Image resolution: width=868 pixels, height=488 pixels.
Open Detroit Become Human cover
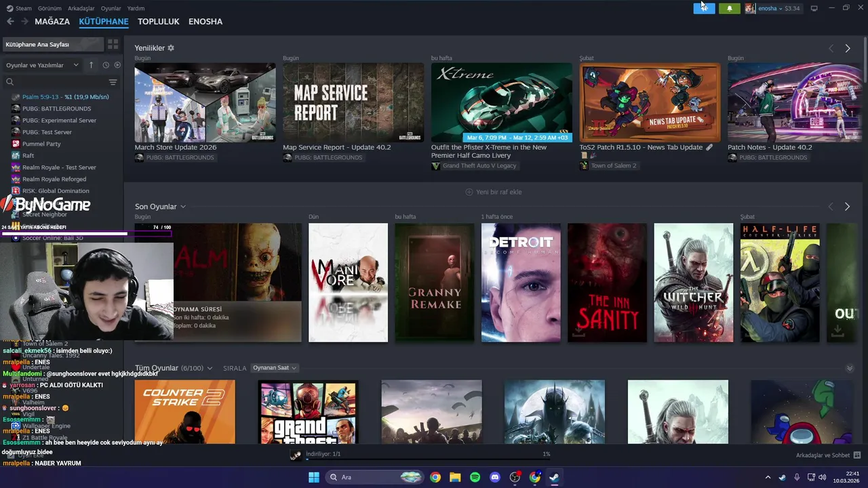click(x=521, y=283)
